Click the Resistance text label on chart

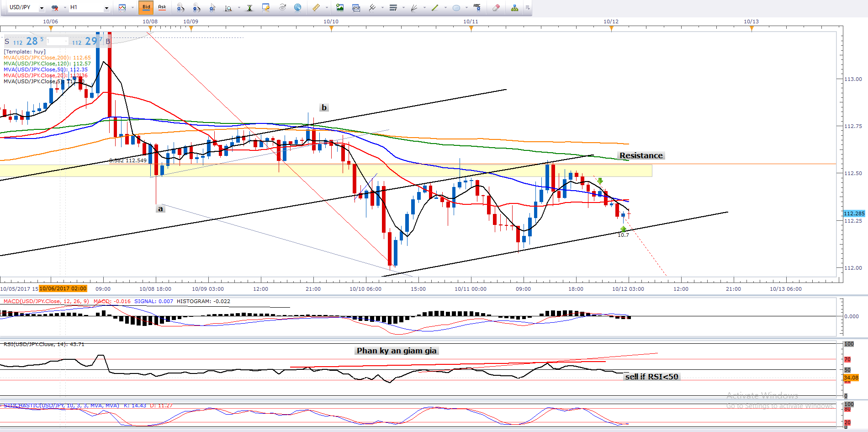tap(640, 155)
